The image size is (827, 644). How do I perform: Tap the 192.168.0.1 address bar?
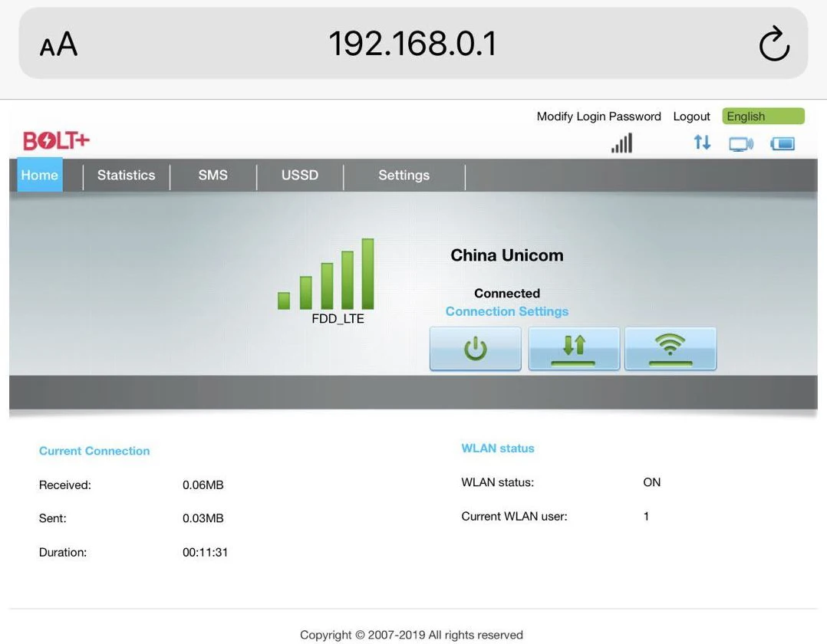tap(413, 44)
